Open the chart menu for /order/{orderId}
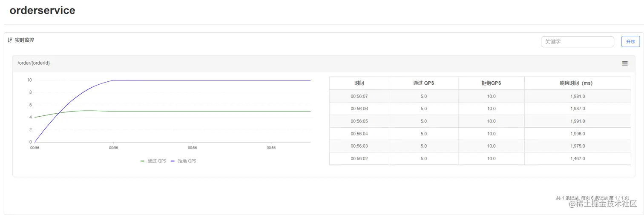 click(x=625, y=63)
